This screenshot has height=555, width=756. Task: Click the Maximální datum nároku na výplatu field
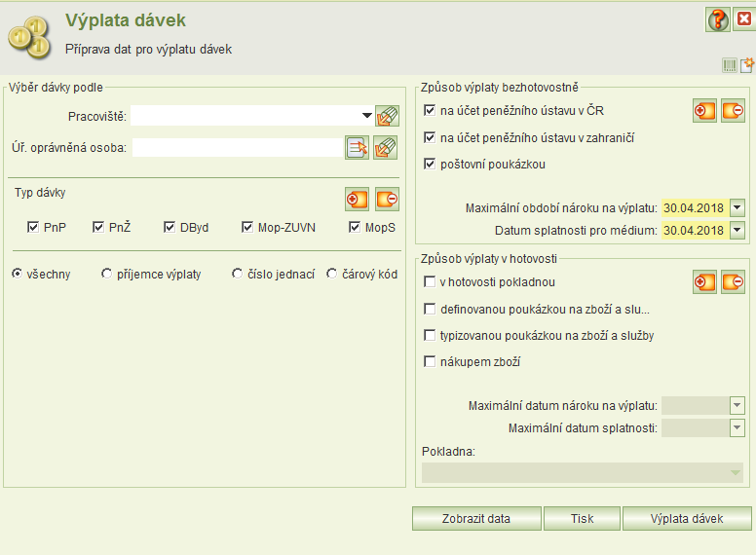tap(695, 406)
